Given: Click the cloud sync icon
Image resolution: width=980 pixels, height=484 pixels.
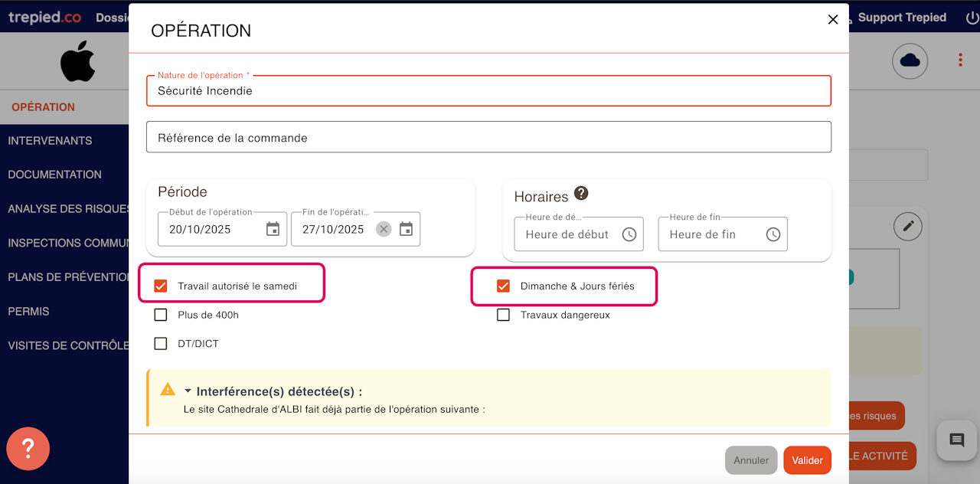Looking at the screenshot, I should [910, 61].
